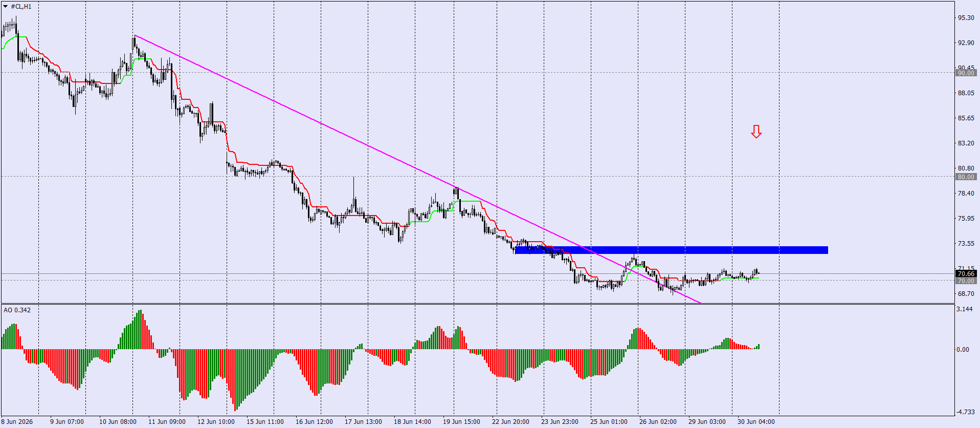Click the 30 Jun 04:00 time label
980x428 pixels.
756,422
